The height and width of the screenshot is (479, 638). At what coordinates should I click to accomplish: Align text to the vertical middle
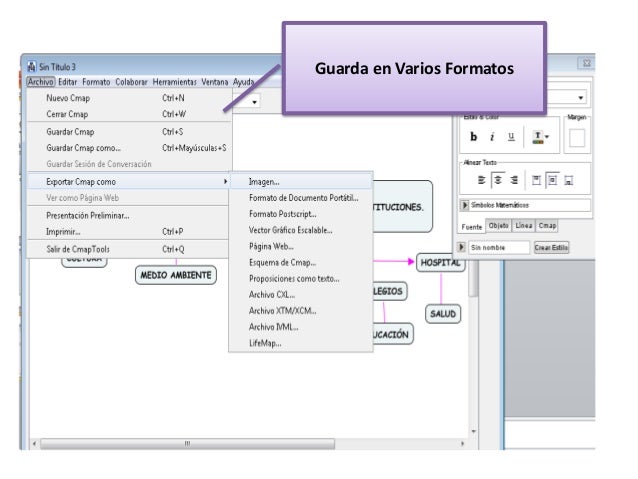552,180
